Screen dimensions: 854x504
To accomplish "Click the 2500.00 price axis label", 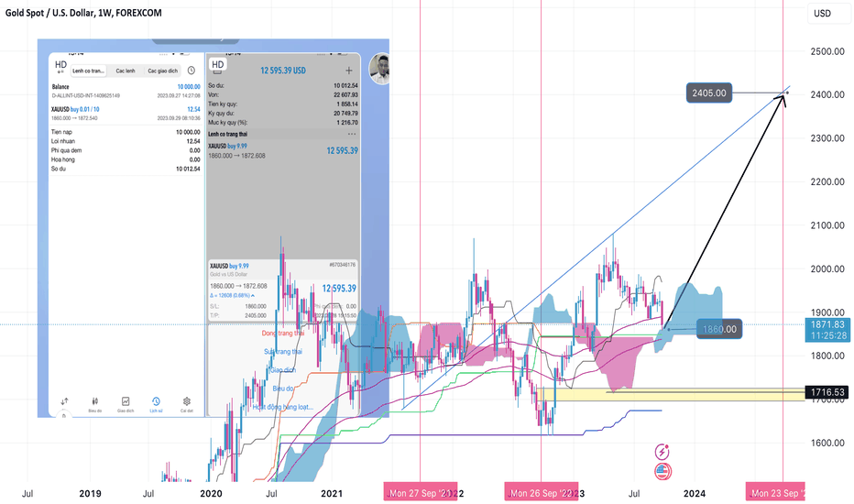I will point(827,51).
